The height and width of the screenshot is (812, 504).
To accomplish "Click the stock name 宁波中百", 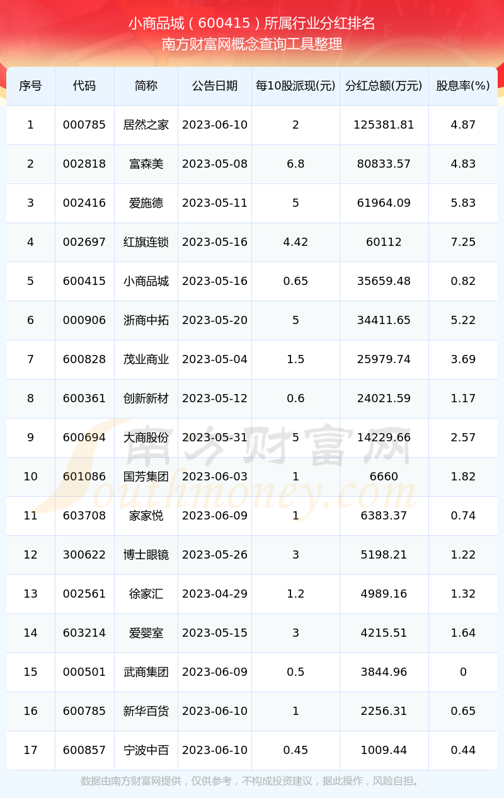I will click(146, 750).
